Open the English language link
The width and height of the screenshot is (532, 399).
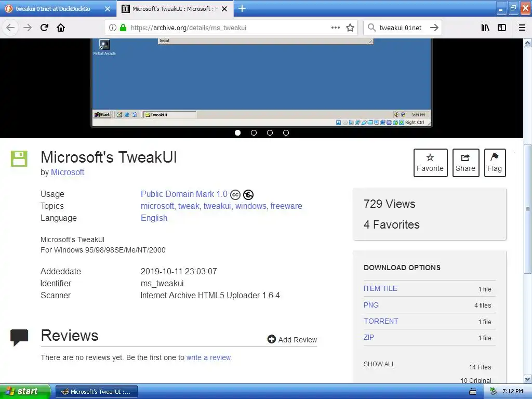(154, 218)
